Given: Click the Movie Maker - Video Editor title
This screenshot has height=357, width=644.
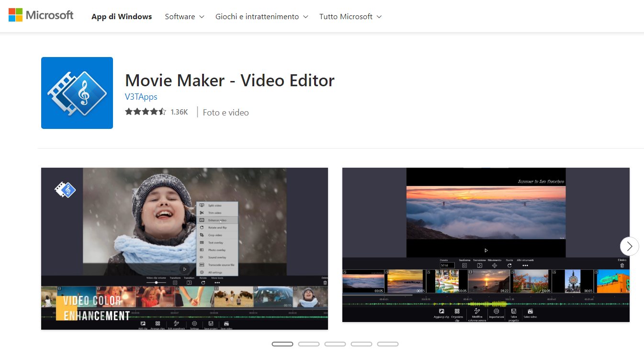Looking at the screenshot, I should pyautogui.click(x=229, y=80).
